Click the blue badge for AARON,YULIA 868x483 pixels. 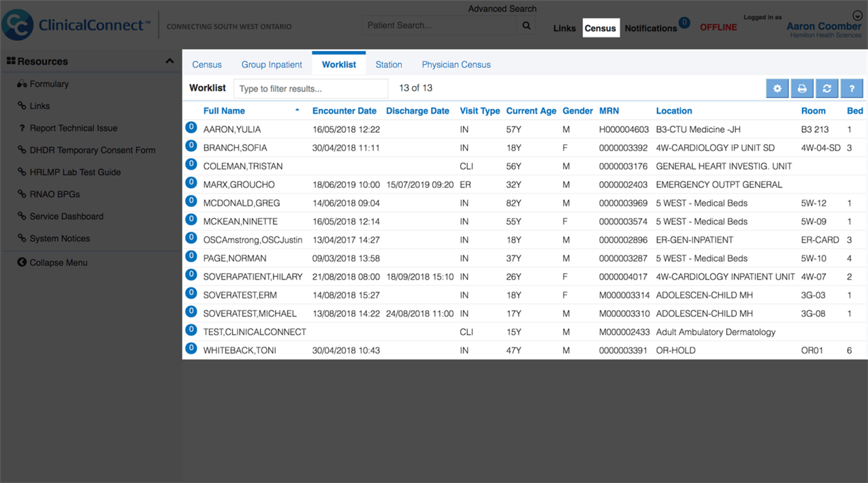pos(191,127)
